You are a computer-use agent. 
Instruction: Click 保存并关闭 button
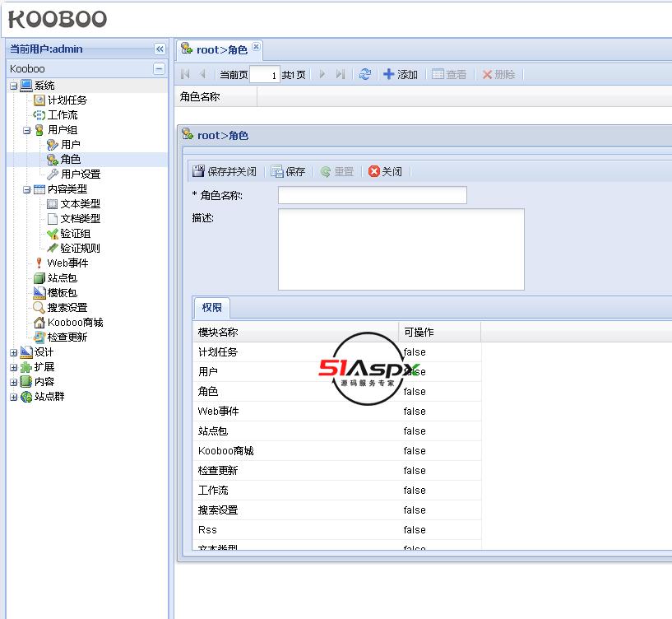click(225, 171)
